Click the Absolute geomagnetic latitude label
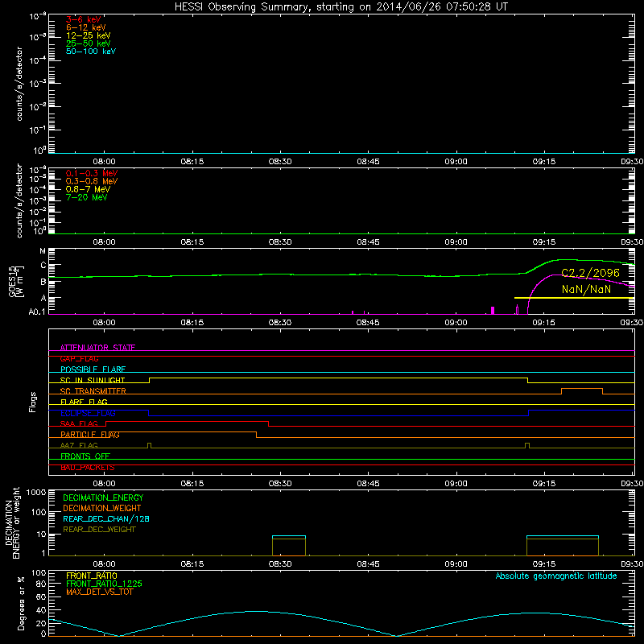Viewport: 644px width, 644px height. point(556,576)
